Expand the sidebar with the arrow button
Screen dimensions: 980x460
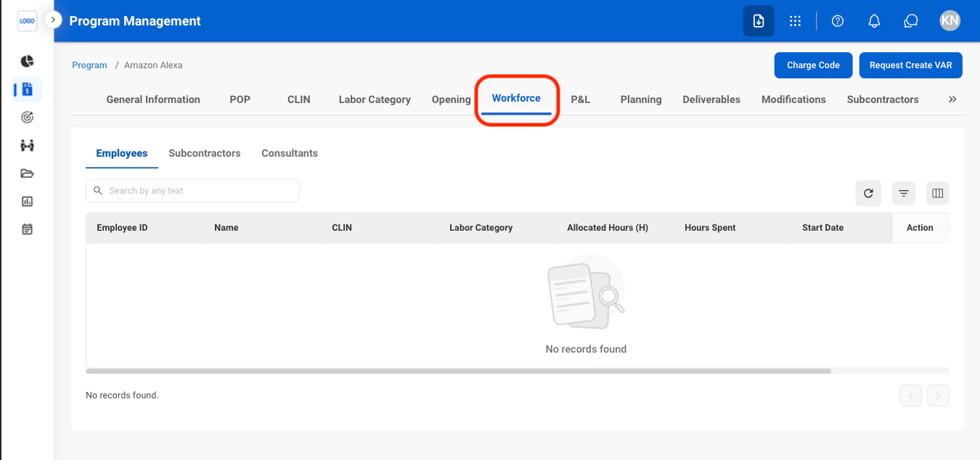[53, 20]
